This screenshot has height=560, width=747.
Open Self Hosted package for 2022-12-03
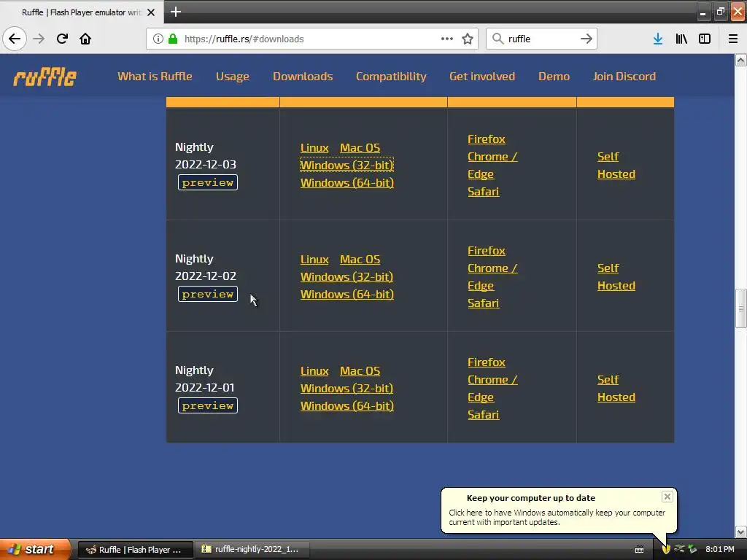pyautogui.click(x=616, y=166)
